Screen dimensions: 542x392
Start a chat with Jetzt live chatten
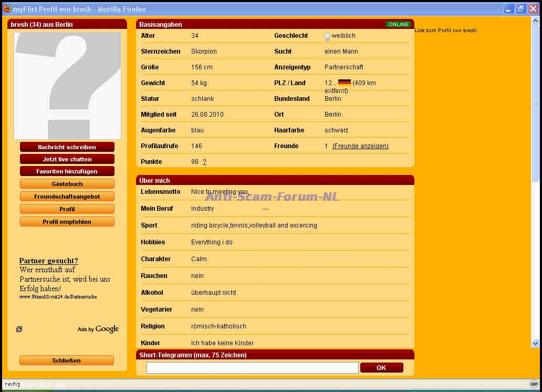pyautogui.click(x=67, y=159)
